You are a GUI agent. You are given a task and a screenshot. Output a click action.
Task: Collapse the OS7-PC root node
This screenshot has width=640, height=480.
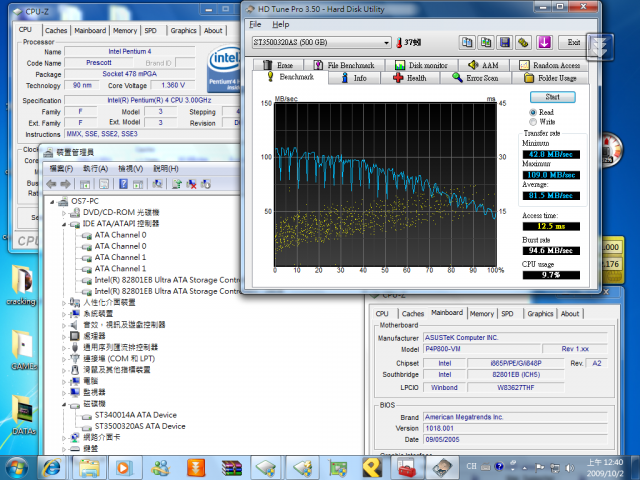coord(52,202)
